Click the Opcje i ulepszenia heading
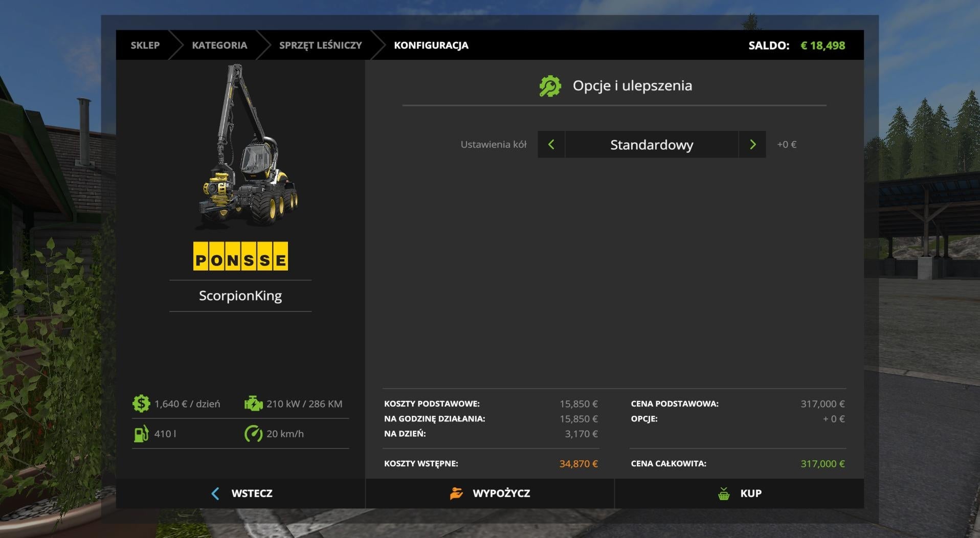 [632, 85]
